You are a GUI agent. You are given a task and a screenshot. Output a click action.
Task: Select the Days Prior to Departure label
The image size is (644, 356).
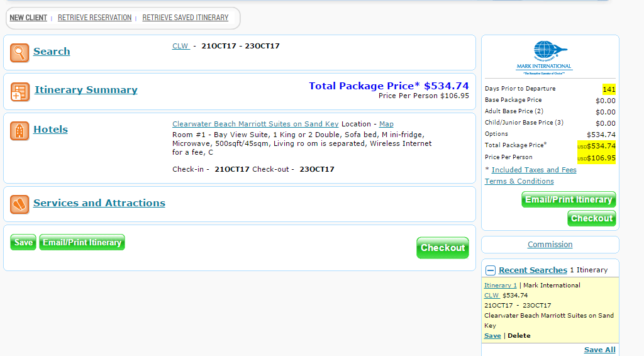click(x=520, y=88)
